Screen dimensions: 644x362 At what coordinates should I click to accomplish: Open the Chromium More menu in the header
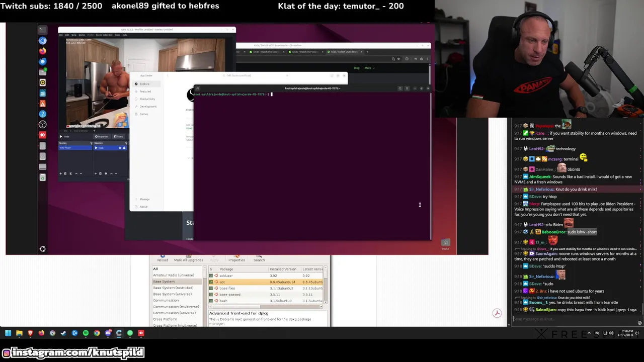(x=369, y=68)
